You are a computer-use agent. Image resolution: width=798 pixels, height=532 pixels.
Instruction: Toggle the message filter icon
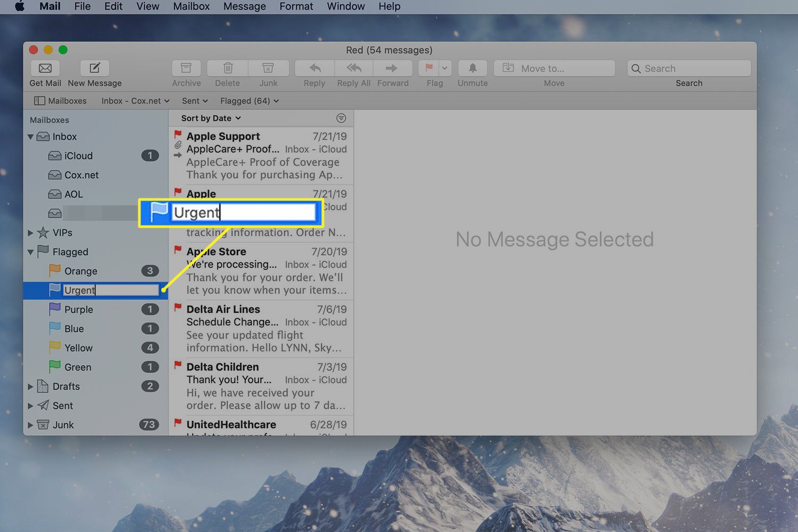(x=341, y=118)
